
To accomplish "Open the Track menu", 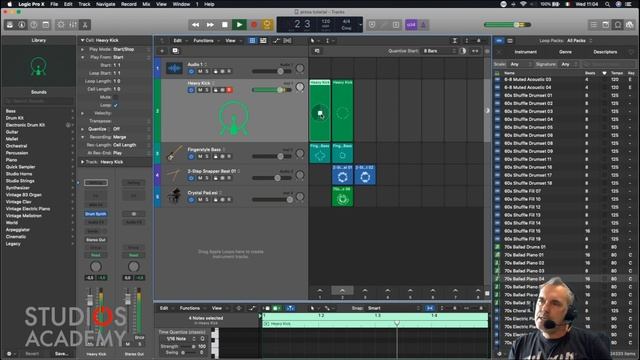I will pyautogui.click(x=84, y=4).
